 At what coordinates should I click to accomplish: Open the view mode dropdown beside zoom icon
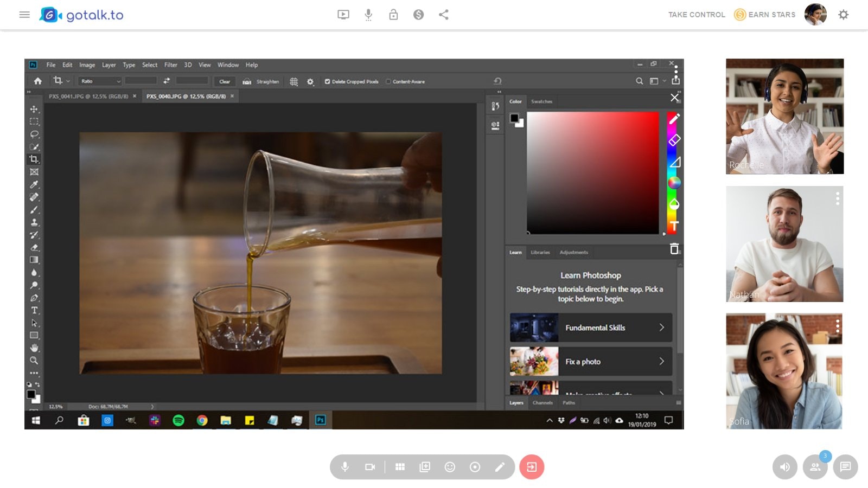(663, 81)
